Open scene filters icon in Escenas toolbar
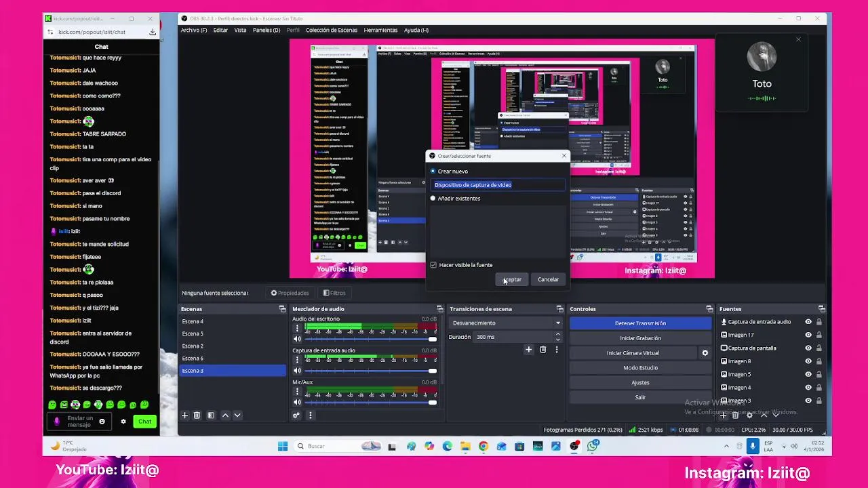 coord(211,415)
